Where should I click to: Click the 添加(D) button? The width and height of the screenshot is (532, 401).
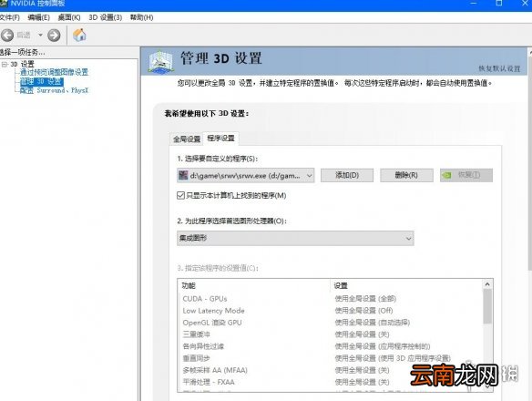point(347,175)
